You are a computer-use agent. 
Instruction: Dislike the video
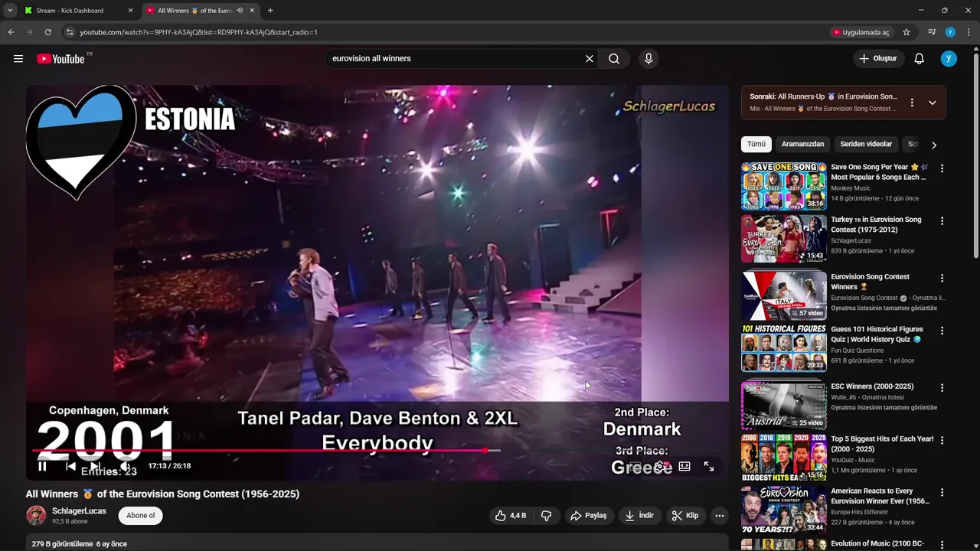[x=546, y=516]
